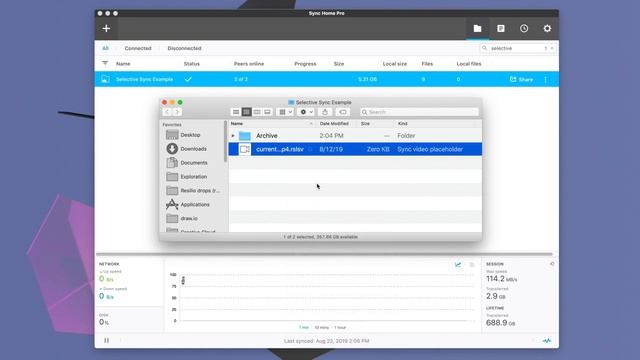Pause syncing with the pause button

[107, 340]
